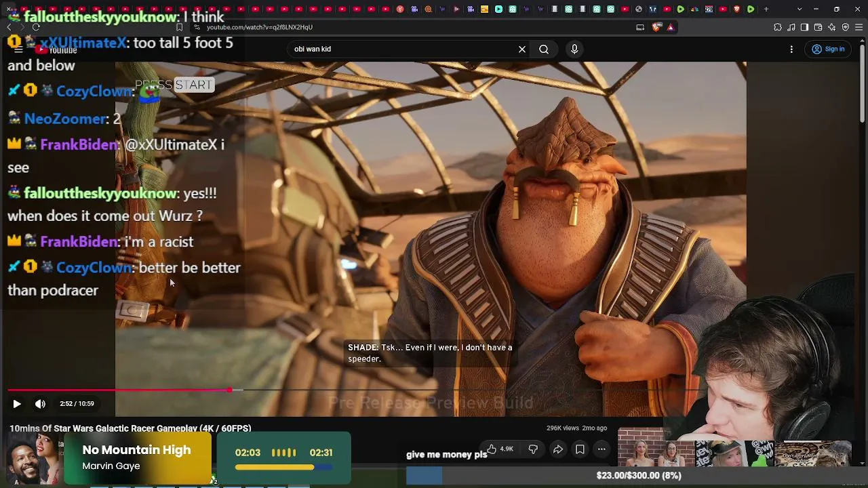Image resolution: width=868 pixels, height=488 pixels.
Task: Toggle the browser sidebar panel
Action: coord(804,27)
